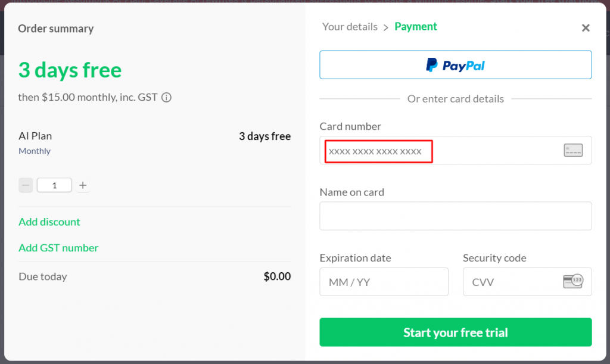Click the breadcrumb arrow after Your details
The image size is (610, 364).
coord(385,27)
